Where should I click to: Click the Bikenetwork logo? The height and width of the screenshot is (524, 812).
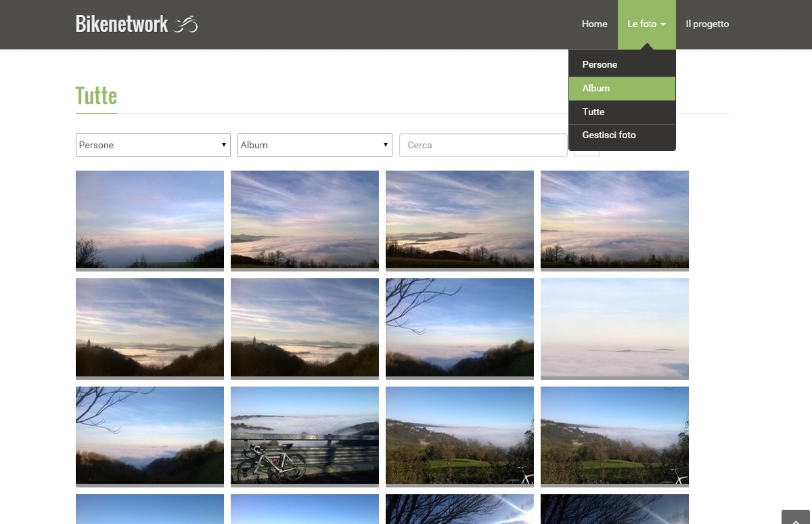(137, 24)
